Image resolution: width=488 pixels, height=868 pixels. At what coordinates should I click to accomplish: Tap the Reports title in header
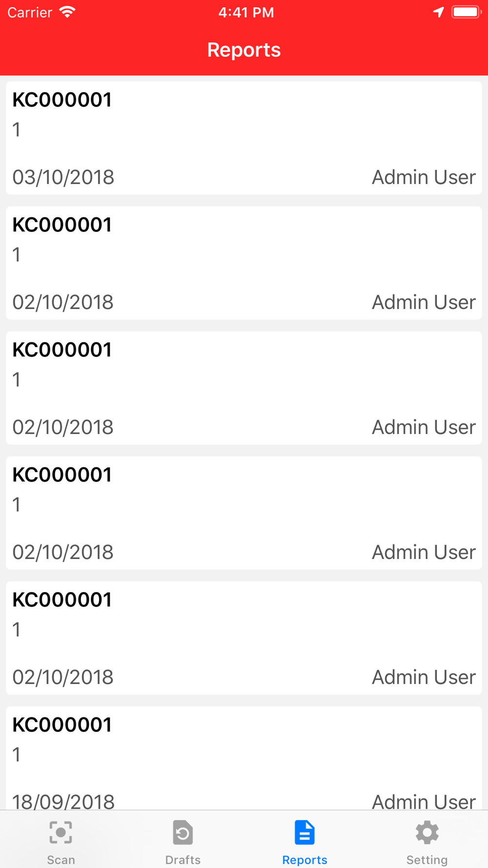[x=244, y=50]
